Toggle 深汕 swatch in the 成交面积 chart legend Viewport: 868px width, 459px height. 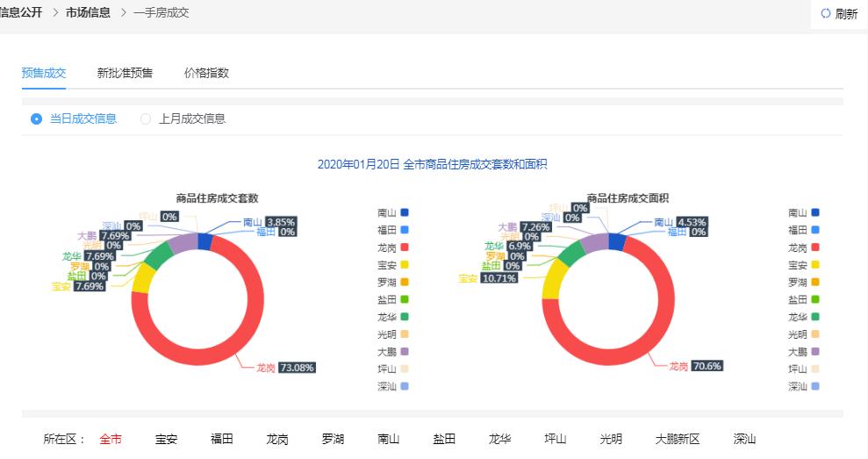pos(815,386)
